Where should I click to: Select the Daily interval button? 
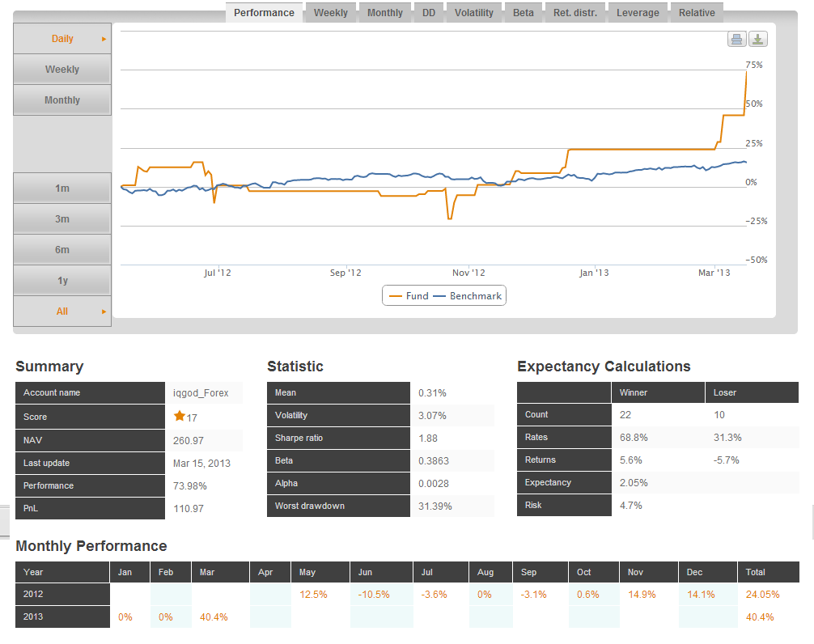(x=62, y=38)
